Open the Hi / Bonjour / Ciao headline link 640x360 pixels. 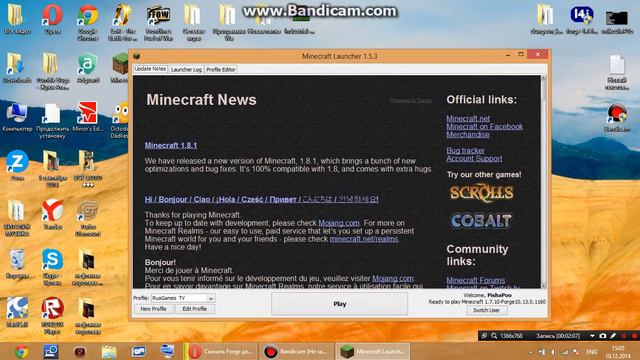[x=262, y=200]
